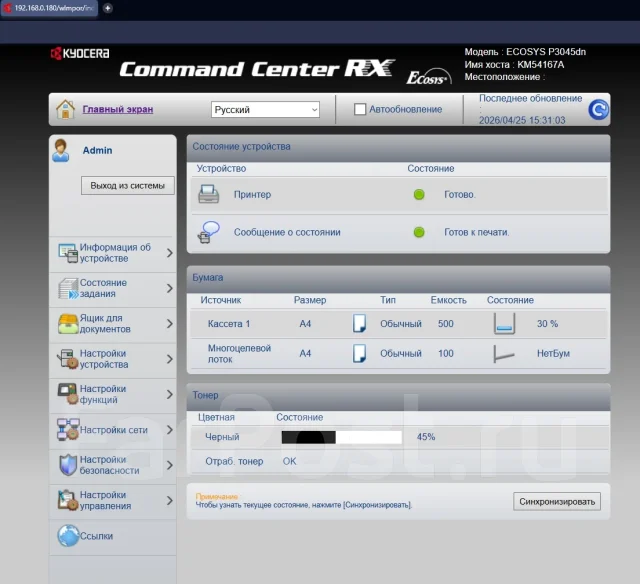
Task: Click the Admin username text
Action: tap(98, 151)
